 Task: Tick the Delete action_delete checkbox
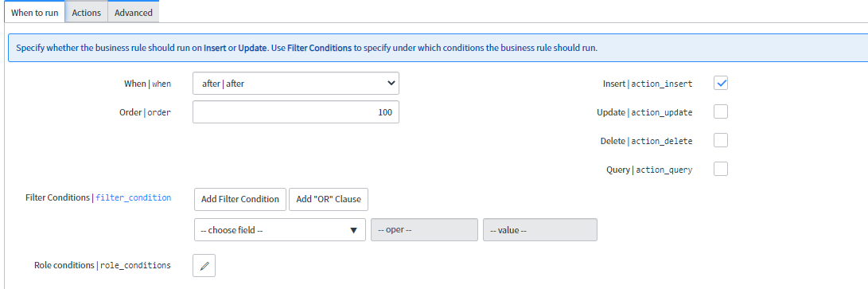click(x=721, y=141)
